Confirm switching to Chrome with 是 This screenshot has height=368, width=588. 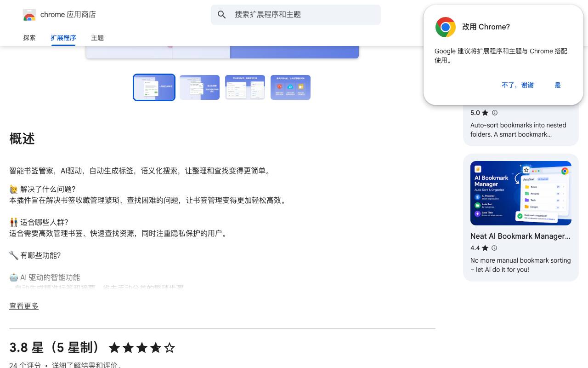pyautogui.click(x=558, y=85)
